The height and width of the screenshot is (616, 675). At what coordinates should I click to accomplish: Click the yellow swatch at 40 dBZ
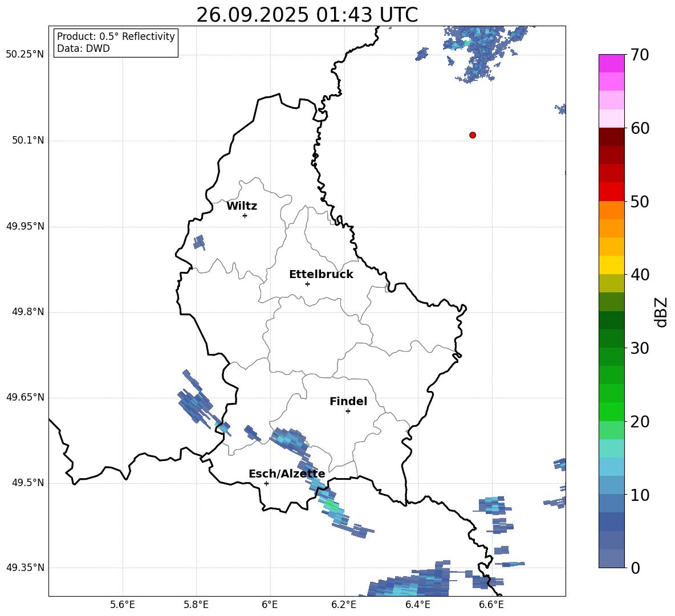tap(611, 265)
